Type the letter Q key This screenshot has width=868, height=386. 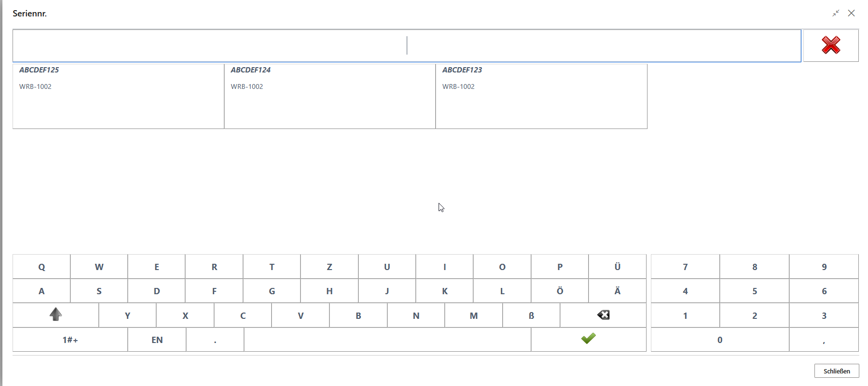41,267
